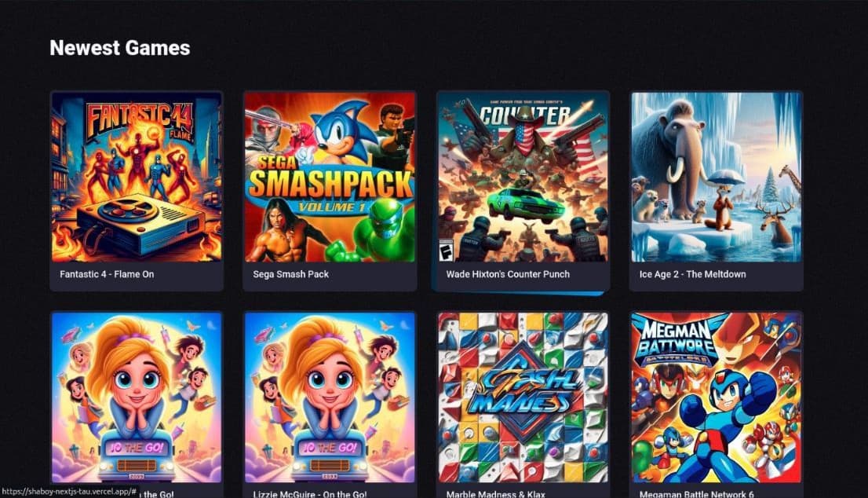Viewport: 868px width, 498px height.
Task: Open the Marble Madness & Klax cover art
Action: [x=523, y=397]
